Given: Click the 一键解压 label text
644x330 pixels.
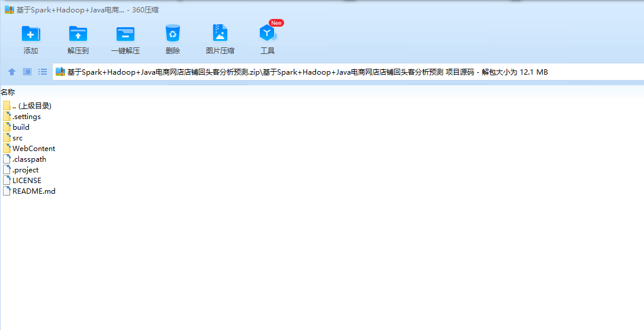Looking at the screenshot, I should click(x=125, y=51).
